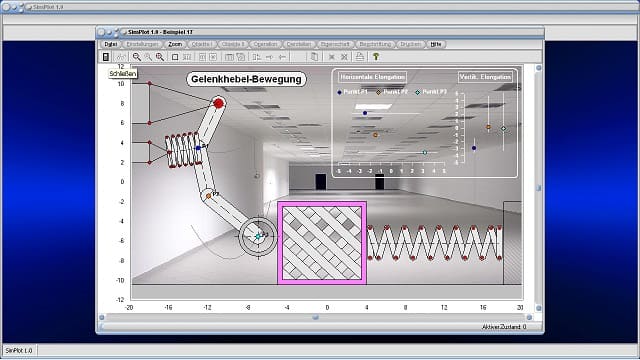
Task: Open the Beschriftung menu
Action: click(376, 44)
